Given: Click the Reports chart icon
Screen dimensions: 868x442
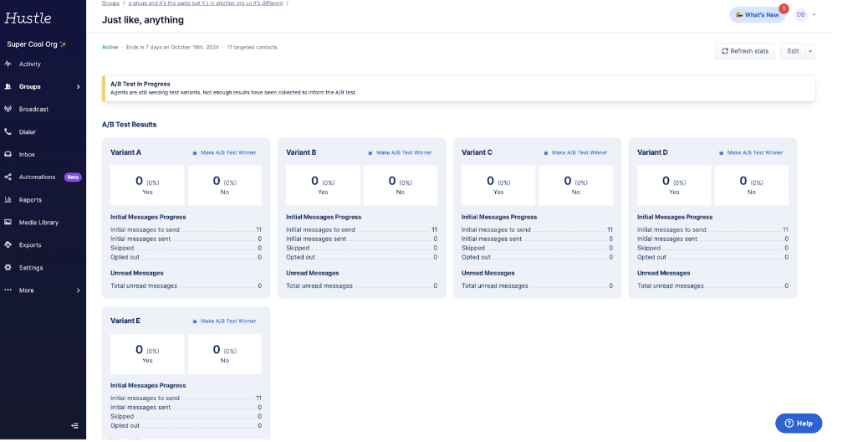Looking at the screenshot, I should pos(8,199).
